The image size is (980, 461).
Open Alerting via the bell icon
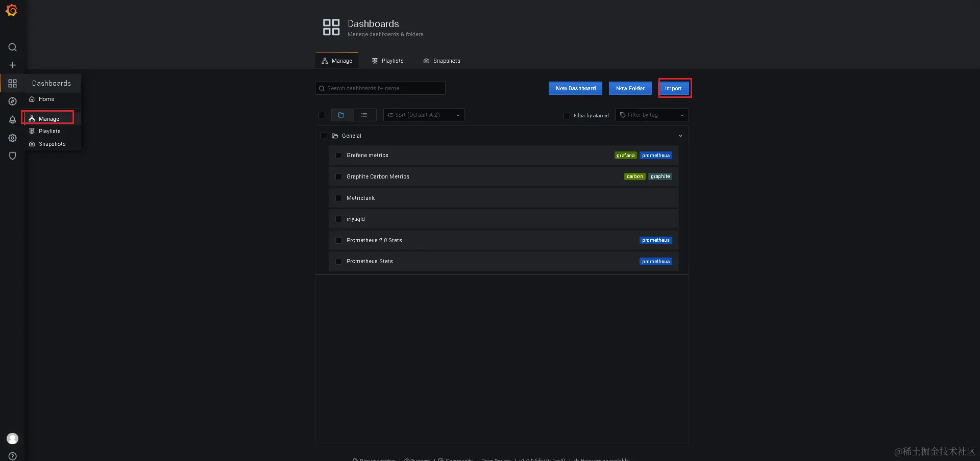[13, 120]
